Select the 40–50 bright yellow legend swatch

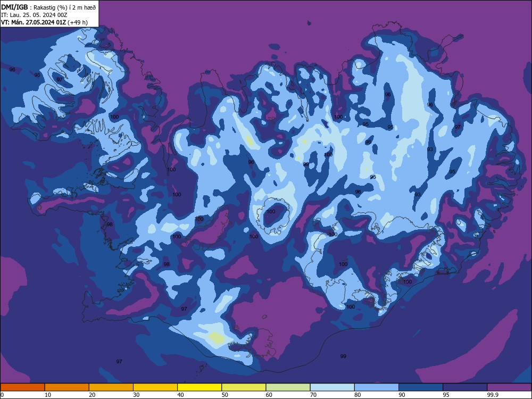(199, 387)
